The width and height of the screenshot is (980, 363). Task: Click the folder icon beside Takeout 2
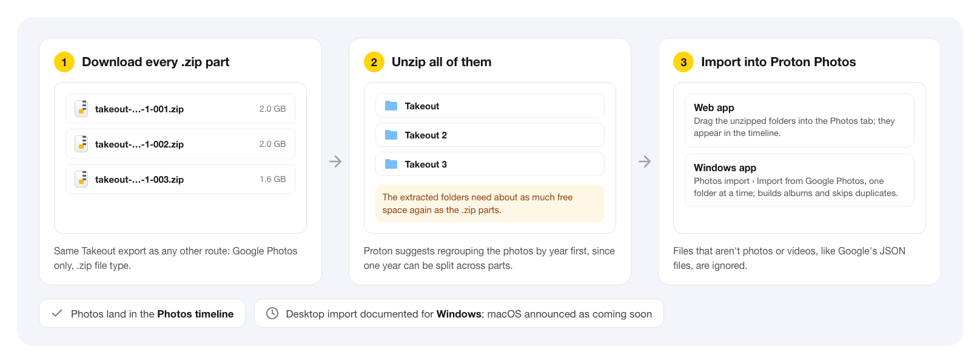[x=391, y=135]
